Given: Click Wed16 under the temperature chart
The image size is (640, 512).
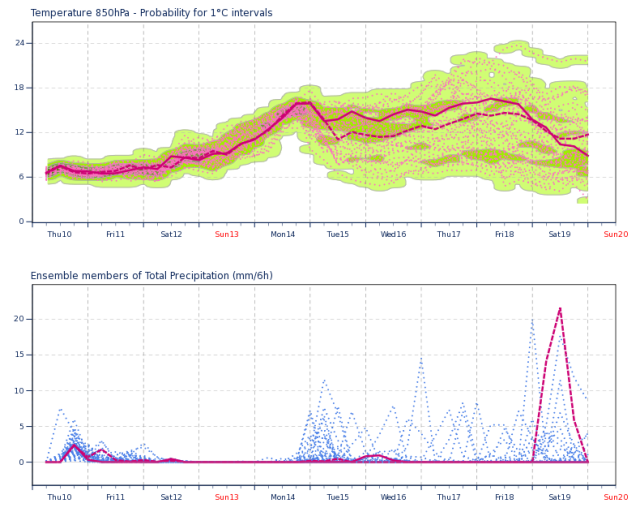Looking at the screenshot, I should click(x=393, y=234).
